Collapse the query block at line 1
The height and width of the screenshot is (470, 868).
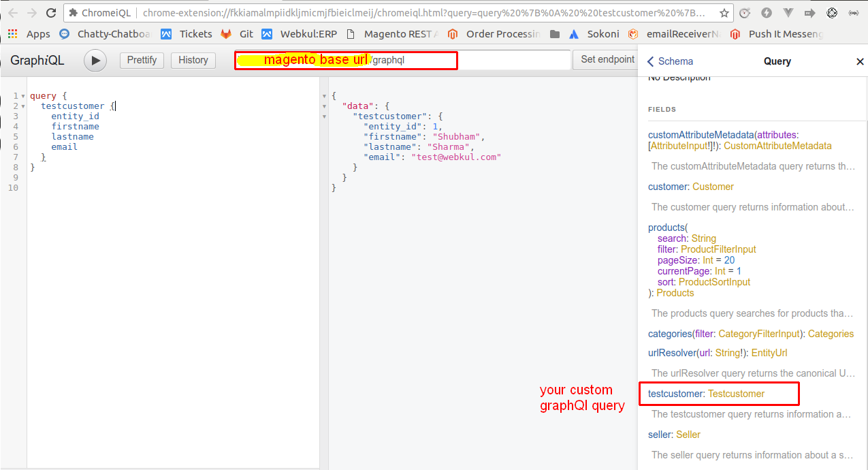point(24,96)
